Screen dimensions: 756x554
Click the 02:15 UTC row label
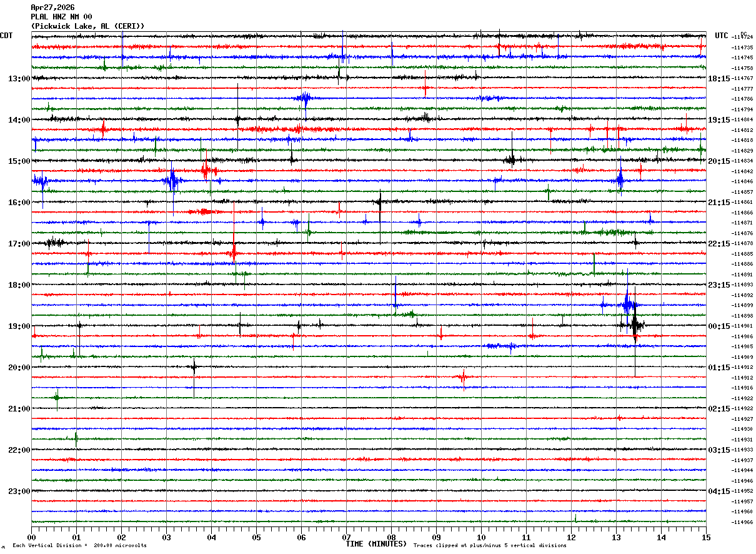pos(719,409)
